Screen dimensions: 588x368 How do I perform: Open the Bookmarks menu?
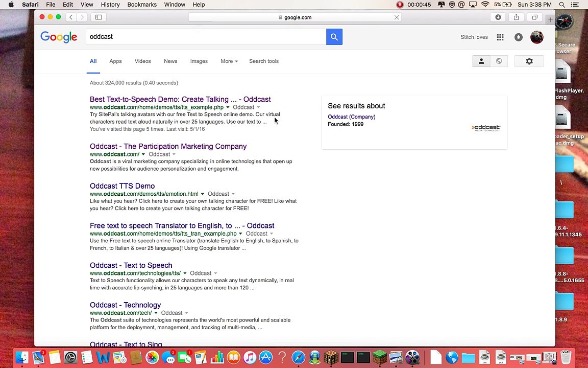142,5
